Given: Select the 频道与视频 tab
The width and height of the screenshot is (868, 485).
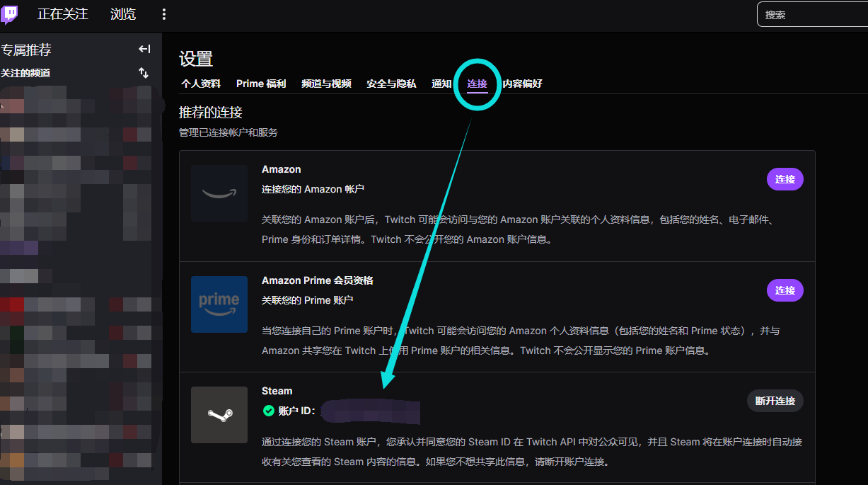Looking at the screenshot, I should tap(326, 84).
